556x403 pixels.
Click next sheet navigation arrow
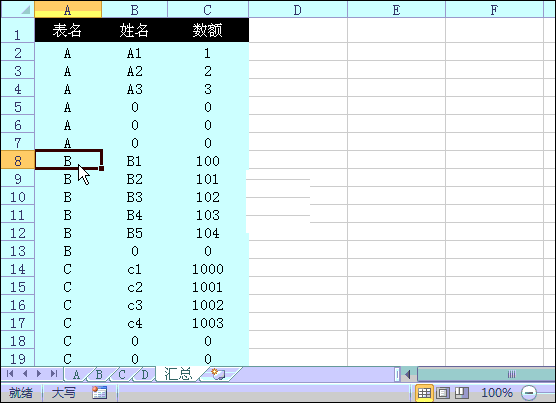click(39, 374)
